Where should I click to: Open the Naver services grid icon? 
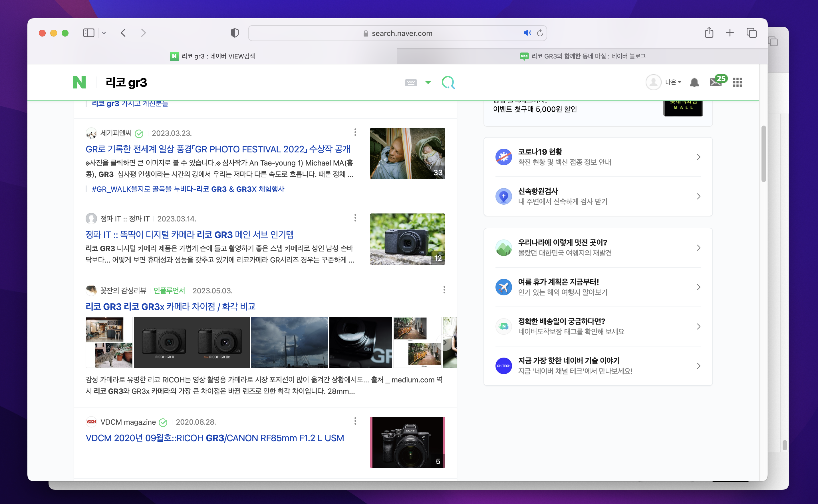(x=737, y=82)
